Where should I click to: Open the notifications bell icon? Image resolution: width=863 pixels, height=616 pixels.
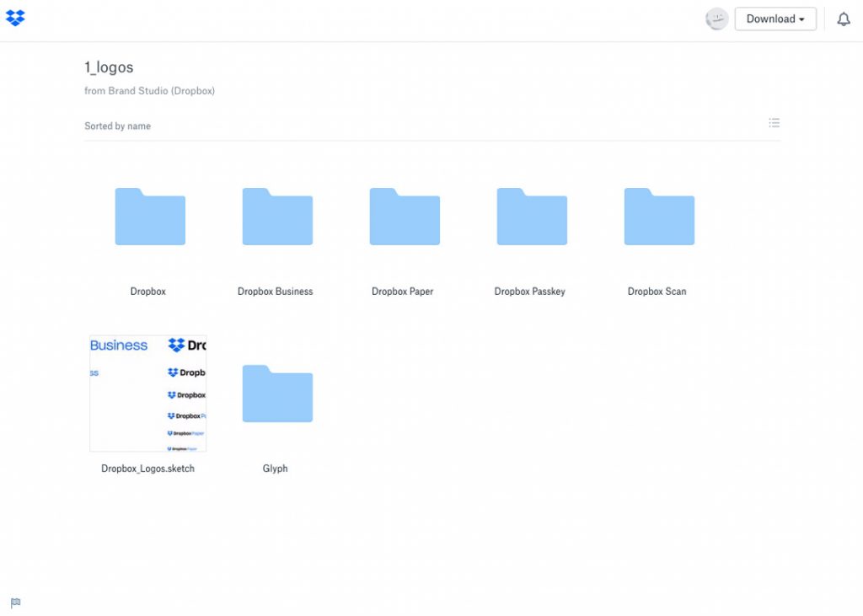[x=843, y=19]
